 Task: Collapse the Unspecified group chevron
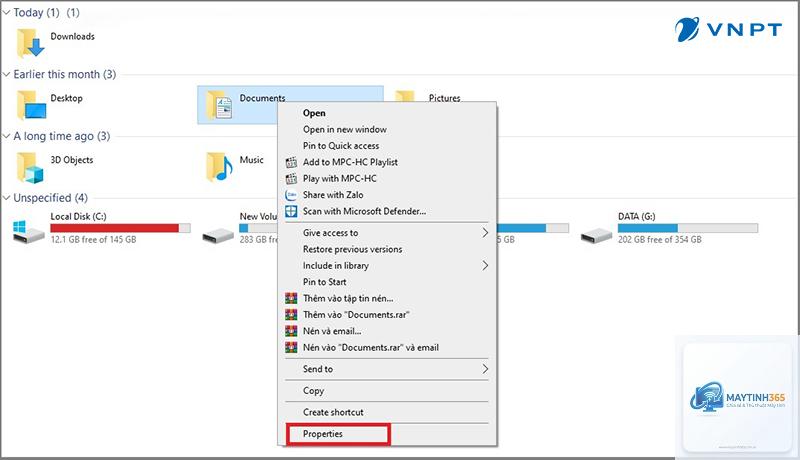point(6,198)
